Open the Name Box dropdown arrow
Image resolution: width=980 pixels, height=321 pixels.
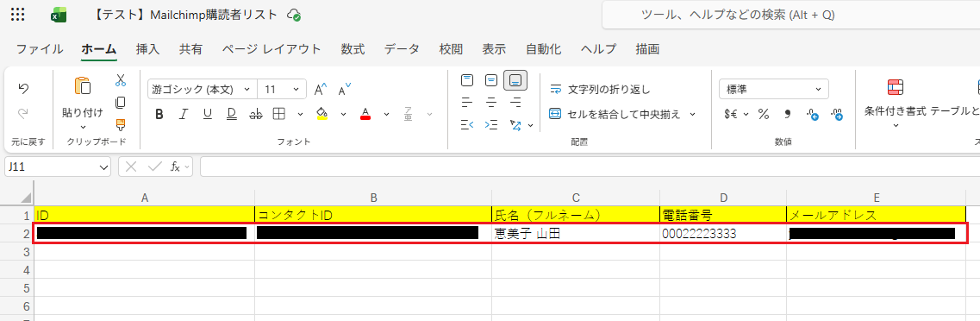pos(103,167)
